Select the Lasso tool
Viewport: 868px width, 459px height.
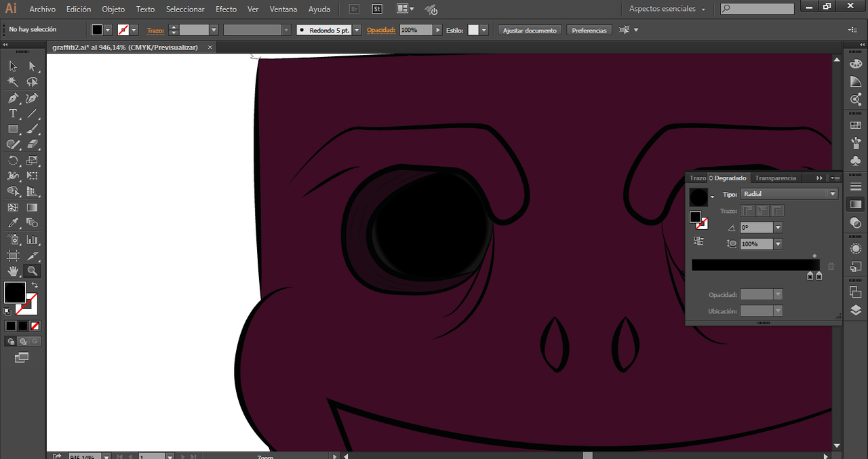pyautogui.click(x=32, y=81)
